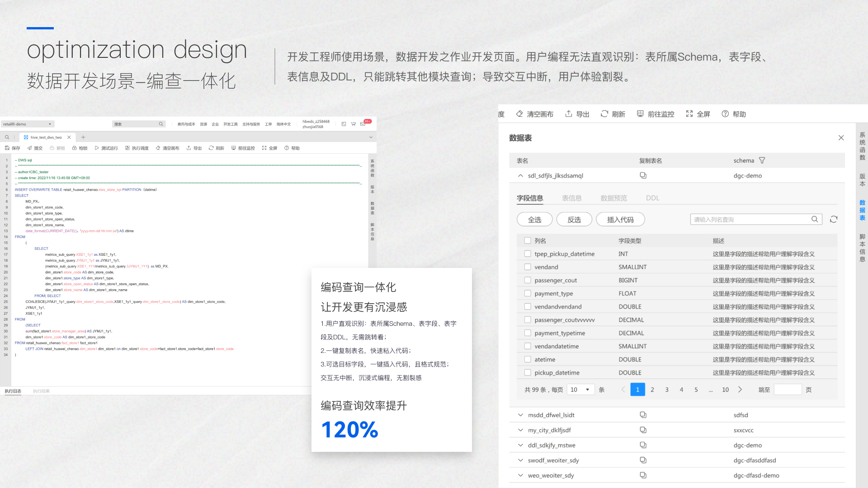The width and height of the screenshot is (868, 488).
Task: Switch to the 表信息 tab
Action: tap(571, 198)
